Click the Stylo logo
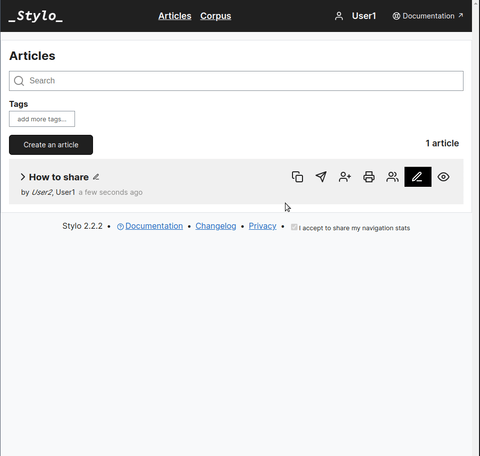The height and width of the screenshot is (456, 480). click(x=36, y=16)
